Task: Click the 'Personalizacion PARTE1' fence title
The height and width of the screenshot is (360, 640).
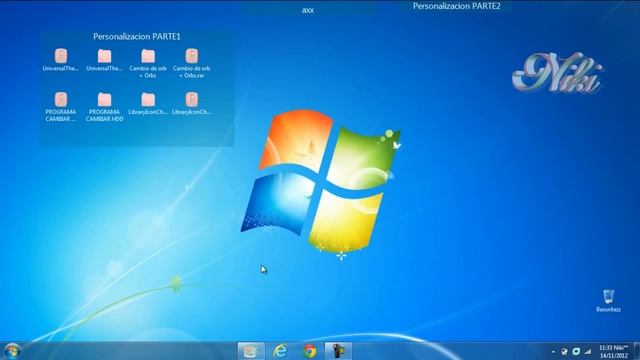Action: coord(137,37)
